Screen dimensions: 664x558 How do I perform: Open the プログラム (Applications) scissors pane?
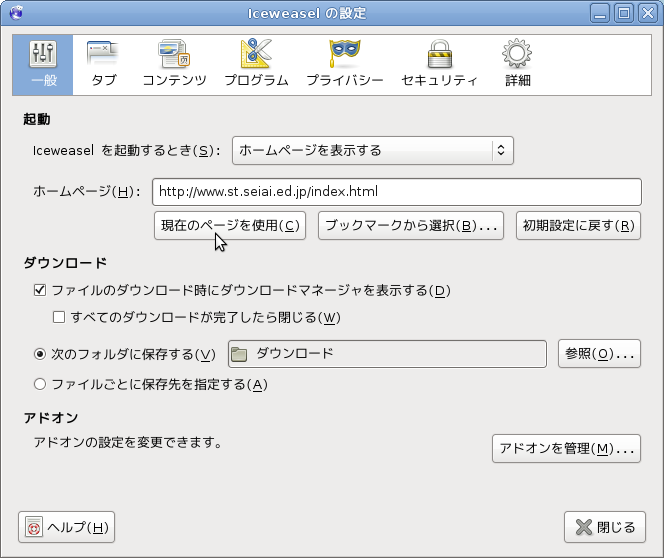coord(256,65)
